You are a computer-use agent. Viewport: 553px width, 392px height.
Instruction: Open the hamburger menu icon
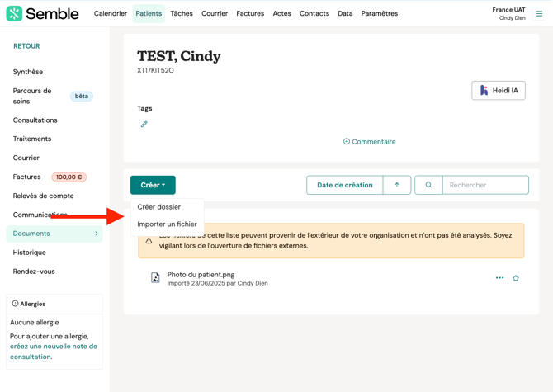point(539,13)
